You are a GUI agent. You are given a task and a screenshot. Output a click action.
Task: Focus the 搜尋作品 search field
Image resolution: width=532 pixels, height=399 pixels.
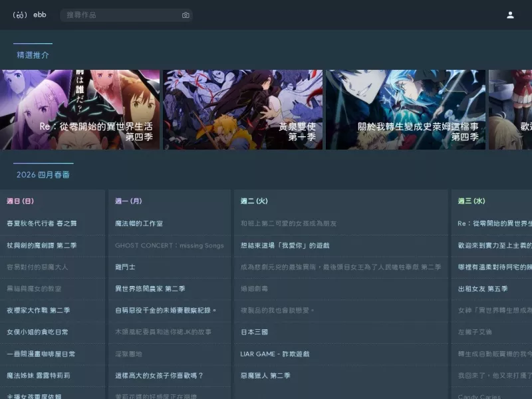[126, 15]
